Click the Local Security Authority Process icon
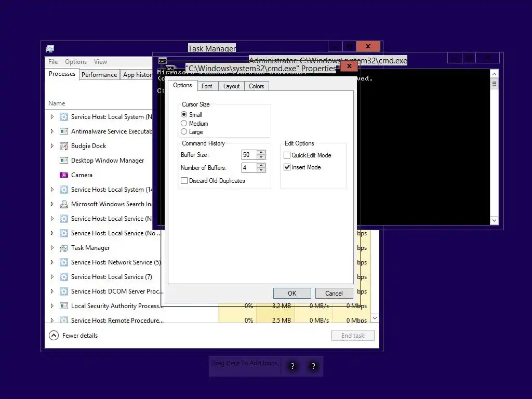The width and height of the screenshot is (532, 399). (x=64, y=306)
